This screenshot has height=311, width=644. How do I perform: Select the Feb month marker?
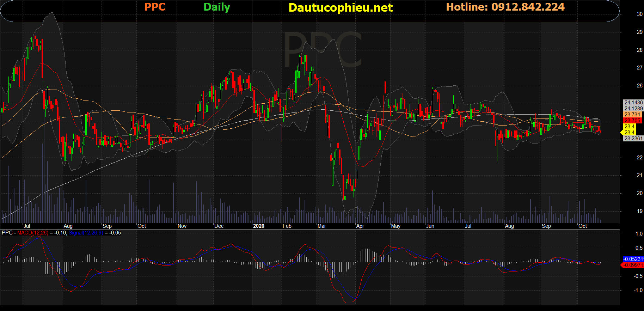click(287, 226)
